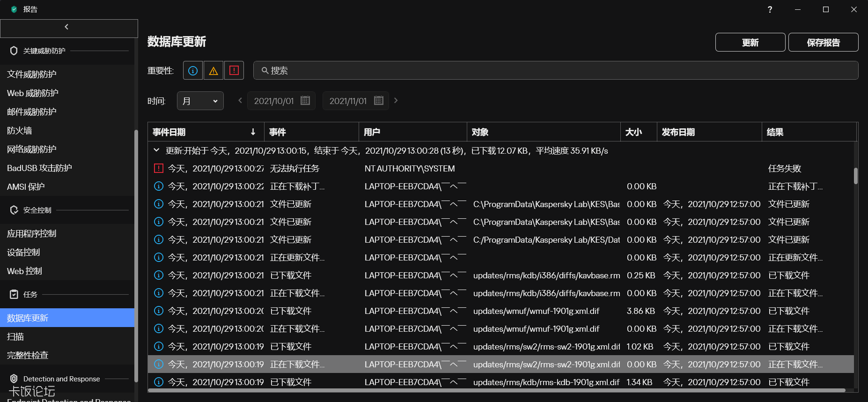
Task: Open 防火墙 report
Action: 67,130
